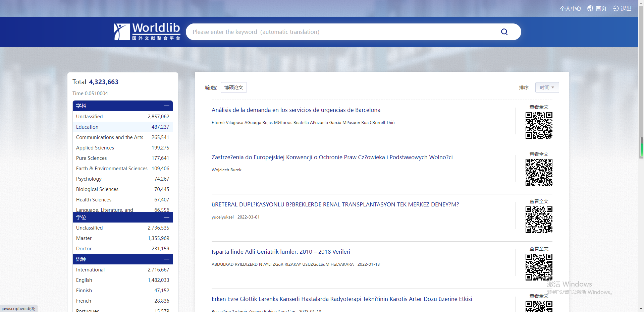The image size is (644, 312).
Task: Filter by Health Sciences
Action: click(x=123, y=199)
